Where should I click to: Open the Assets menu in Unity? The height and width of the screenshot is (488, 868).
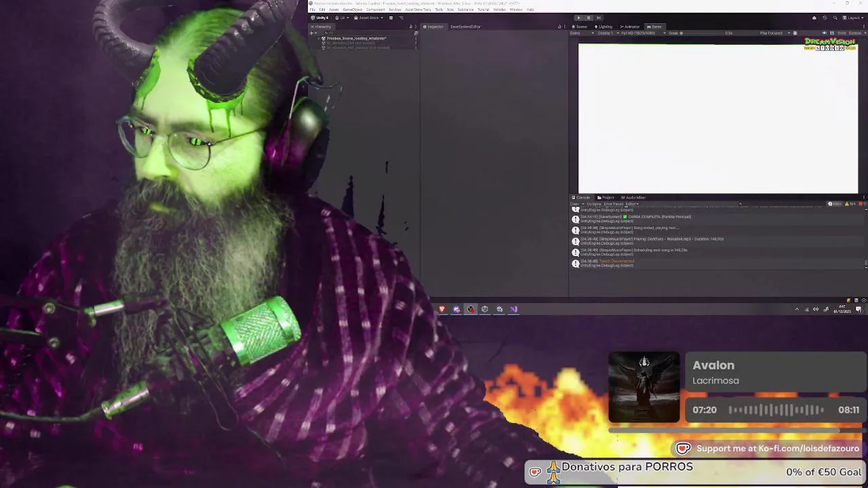coord(334,9)
